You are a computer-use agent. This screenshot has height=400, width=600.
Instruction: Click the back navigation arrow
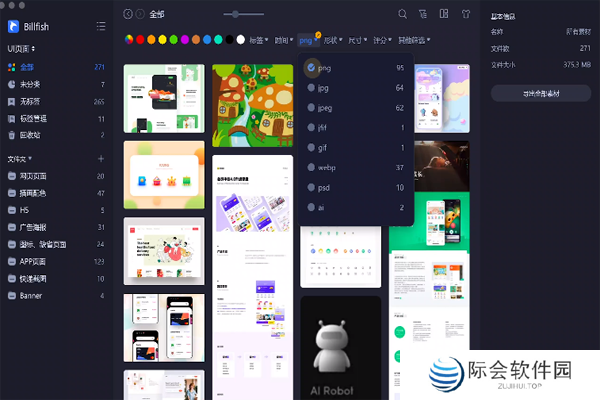[x=127, y=14]
